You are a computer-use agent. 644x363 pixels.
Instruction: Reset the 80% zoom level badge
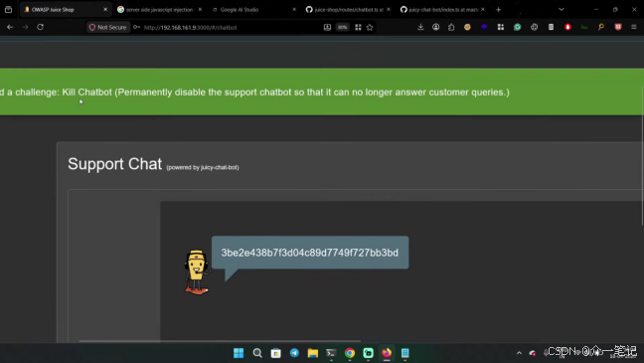pyautogui.click(x=342, y=27)
